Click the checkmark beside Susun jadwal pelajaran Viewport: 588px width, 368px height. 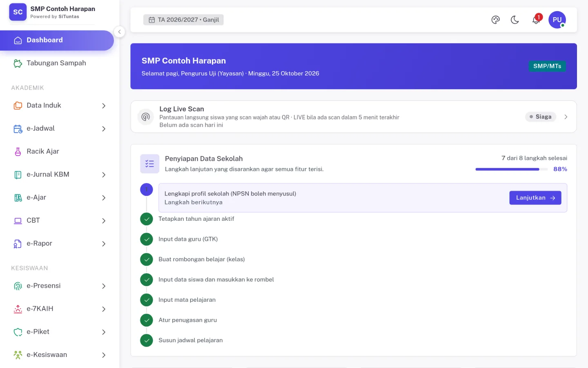147,340
